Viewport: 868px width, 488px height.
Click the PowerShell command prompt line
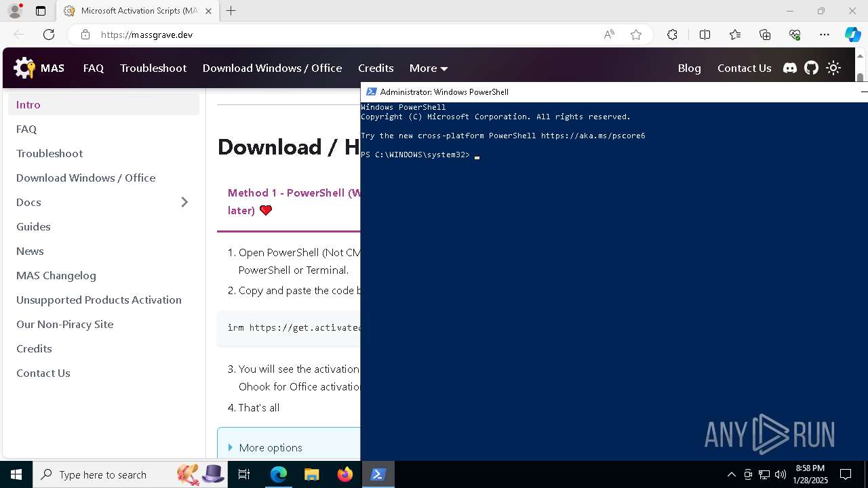point(420,155)
